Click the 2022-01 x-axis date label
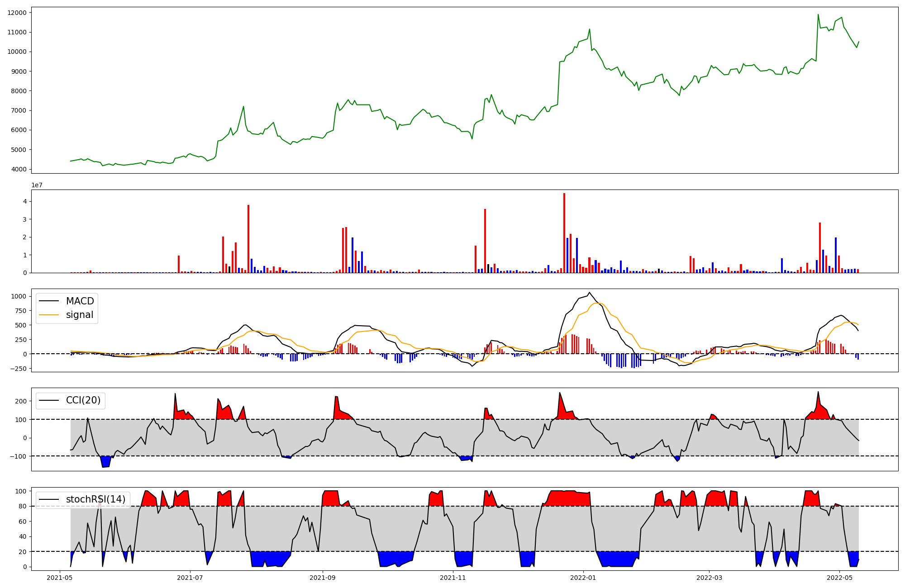 click(x=583, y=578)
